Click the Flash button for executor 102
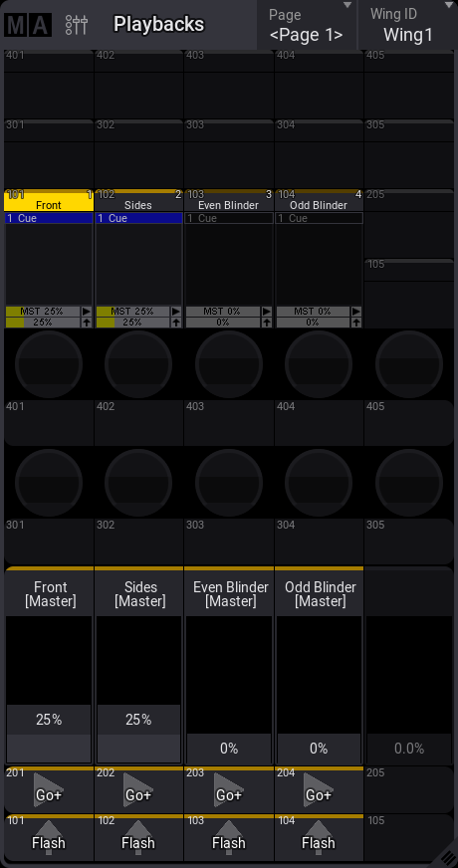 [x=138, y=837]
